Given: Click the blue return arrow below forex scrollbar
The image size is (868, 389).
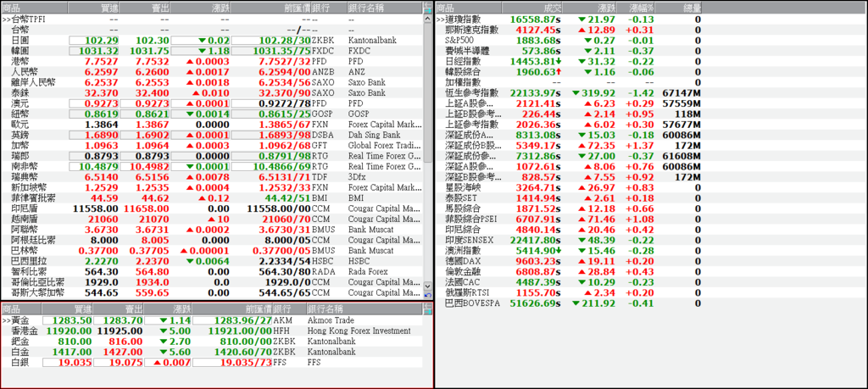Looking at the screenshot, I should (428, 296).
